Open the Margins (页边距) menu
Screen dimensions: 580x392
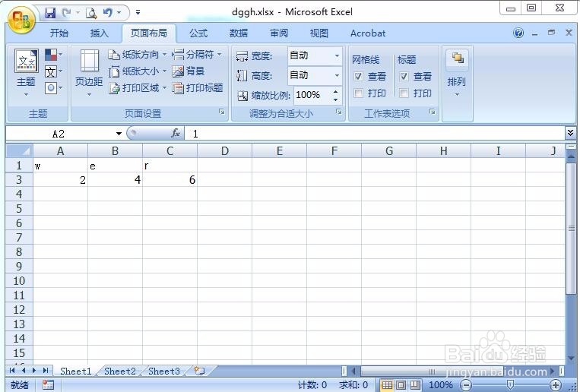[89, 72]
